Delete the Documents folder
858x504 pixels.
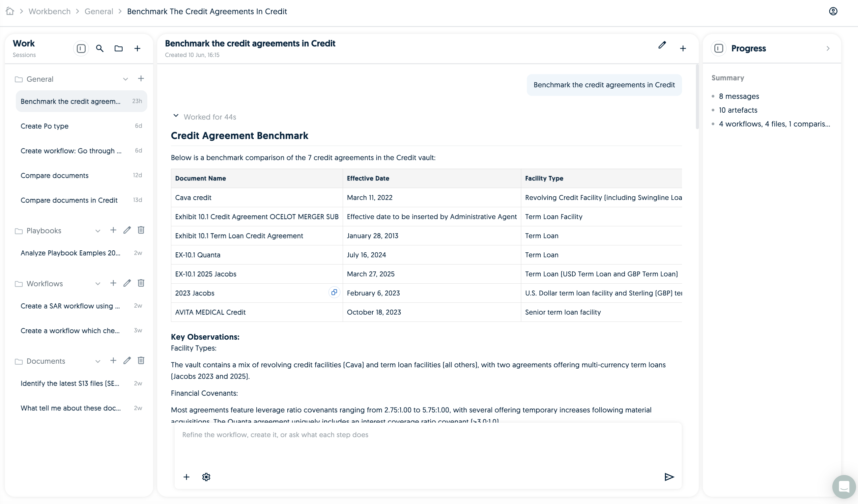(141, 360)
